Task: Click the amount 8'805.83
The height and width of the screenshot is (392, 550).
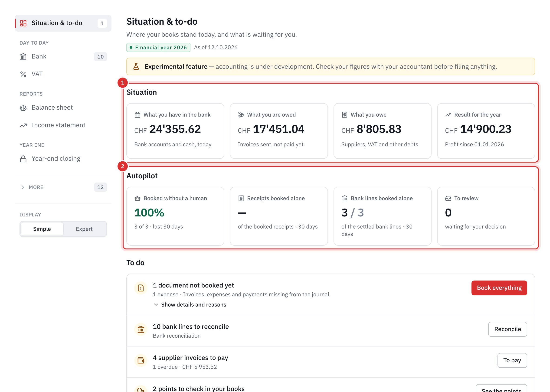Action: 379,129
